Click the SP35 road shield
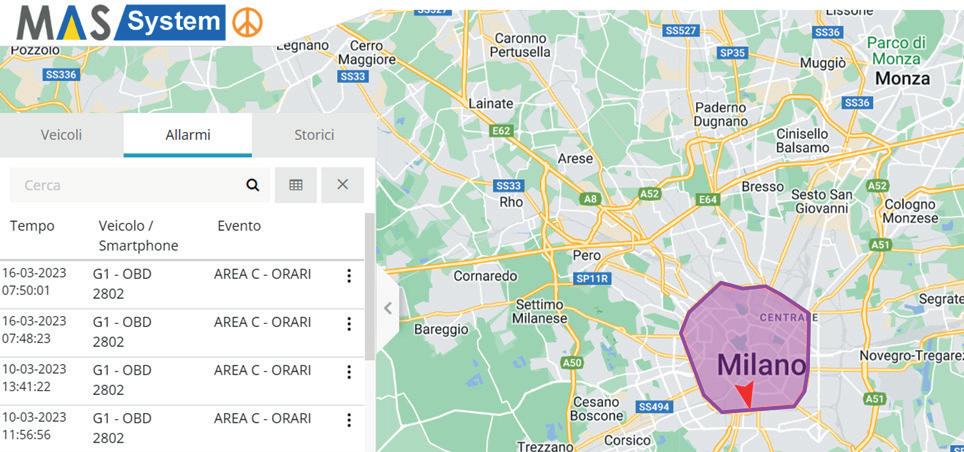The width and height of the screenshot is (964, 452). click(x=732, y=53)
